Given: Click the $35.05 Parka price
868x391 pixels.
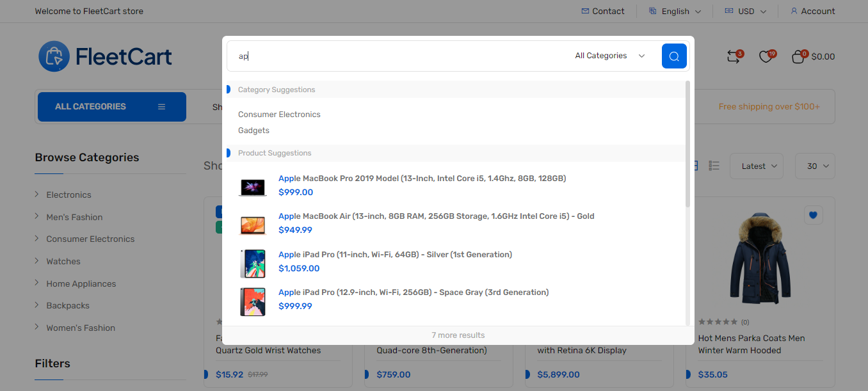Looking at the screenshot, I should click(x=712, y=374).
